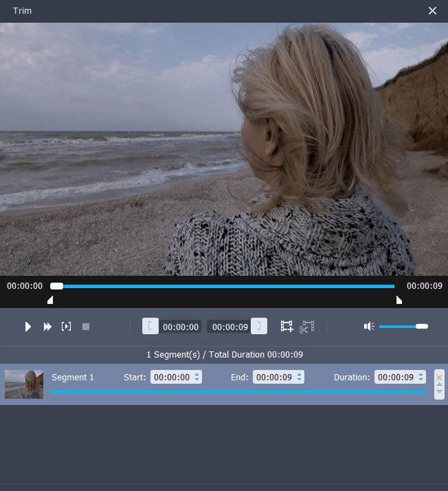This screenshot has height=491, width=448.
Task: Add a new segment with filmstrip plus icon
Action: click(287, 326)
